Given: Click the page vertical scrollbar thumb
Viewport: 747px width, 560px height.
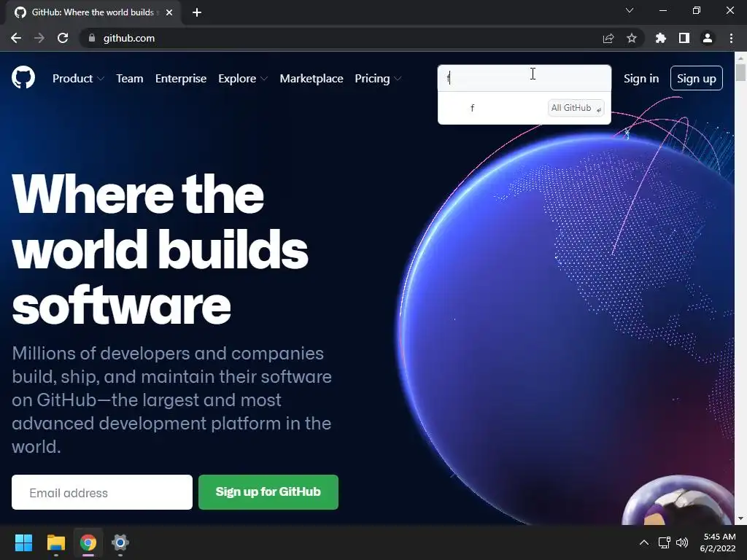Looking at the screenshot, I should (x=740, y=72).
